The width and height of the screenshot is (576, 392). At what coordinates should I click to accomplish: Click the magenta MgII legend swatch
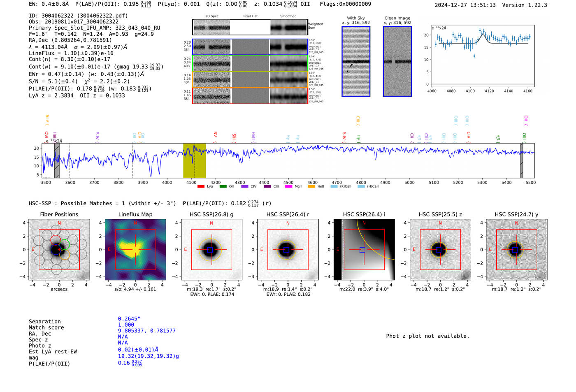click(x=288, y=187)
